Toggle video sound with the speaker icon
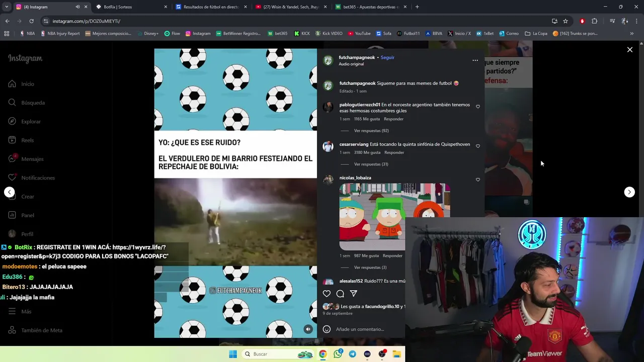 tap(308, 329)
